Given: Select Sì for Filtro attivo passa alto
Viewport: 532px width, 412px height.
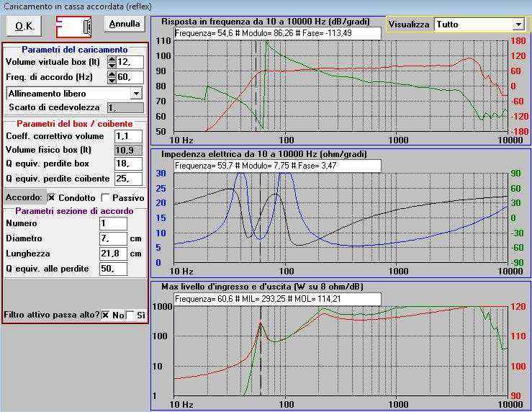Looking at the screenshot, I should pyautogui.click(x=130, y=315).
